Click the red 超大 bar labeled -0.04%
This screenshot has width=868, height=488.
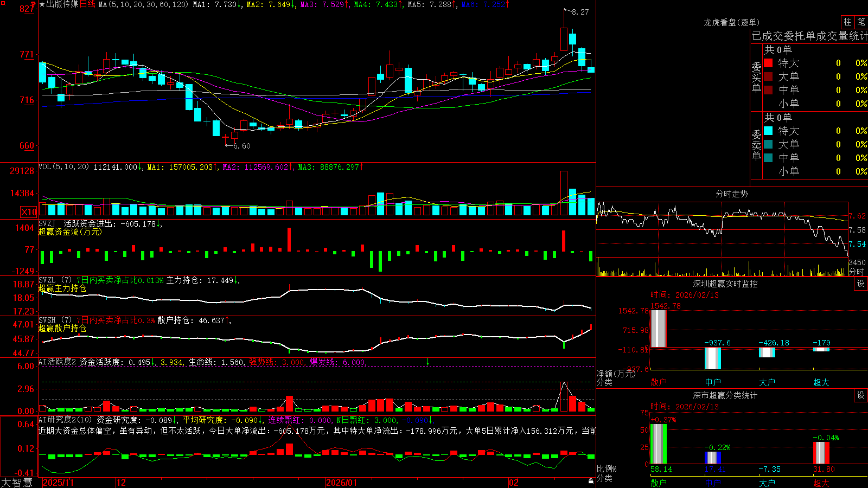tap(821, 453)
